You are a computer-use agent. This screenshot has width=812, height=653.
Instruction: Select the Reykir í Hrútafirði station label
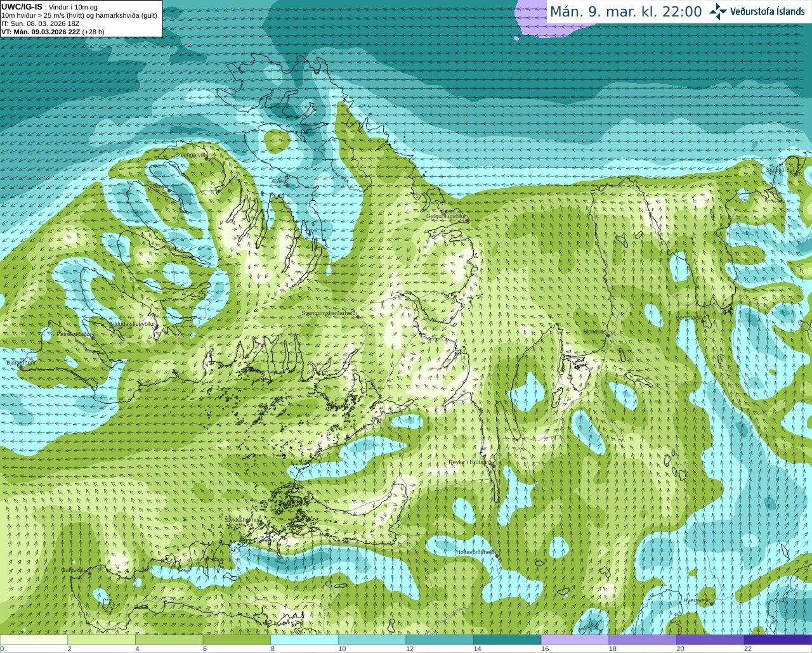pyautogui.click(x=471, y=462)
